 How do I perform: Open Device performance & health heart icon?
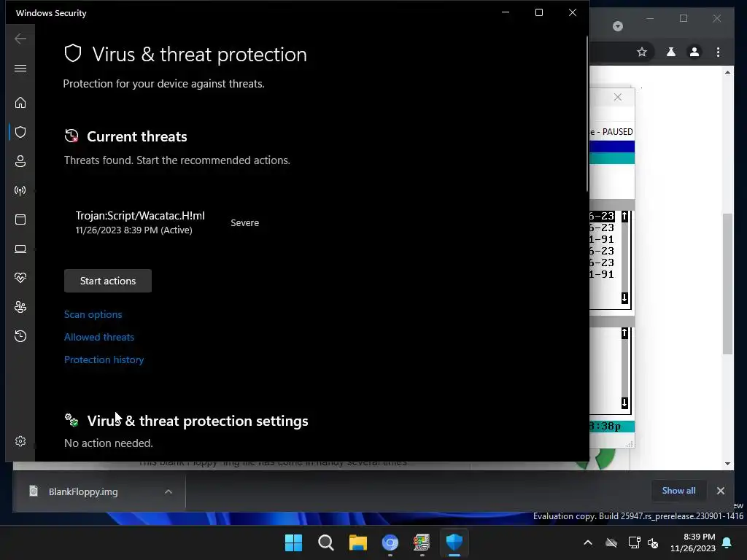(x=20, y=278)
